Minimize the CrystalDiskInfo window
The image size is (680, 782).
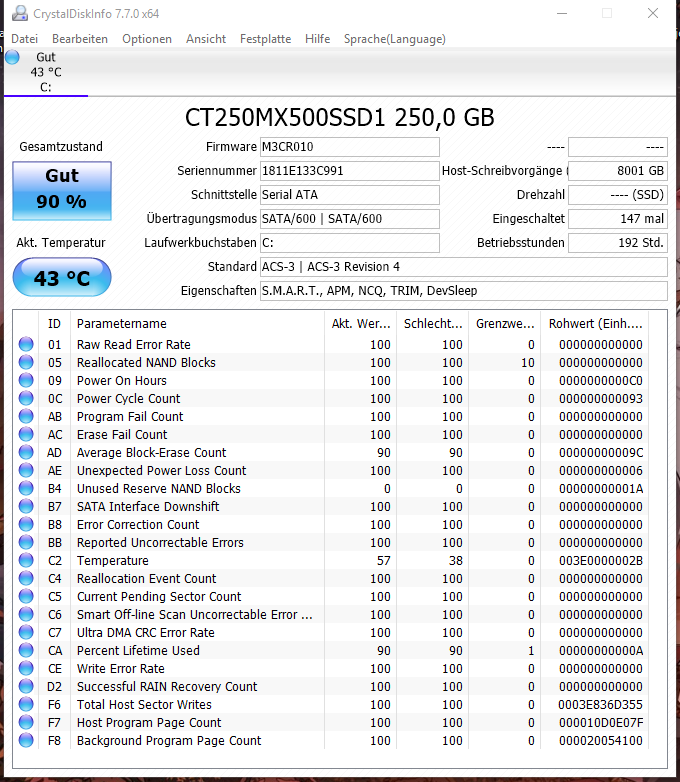[562, 13]
